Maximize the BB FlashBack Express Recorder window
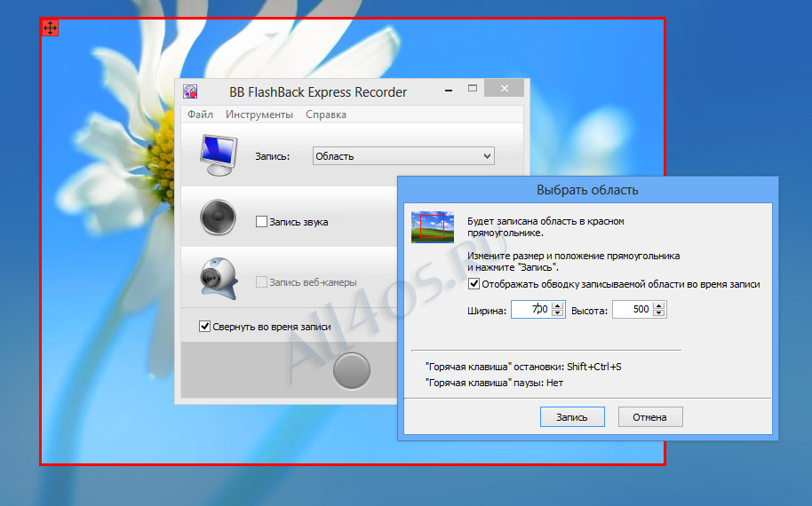The width and height of the screenshot is (812, 506). 473,89
